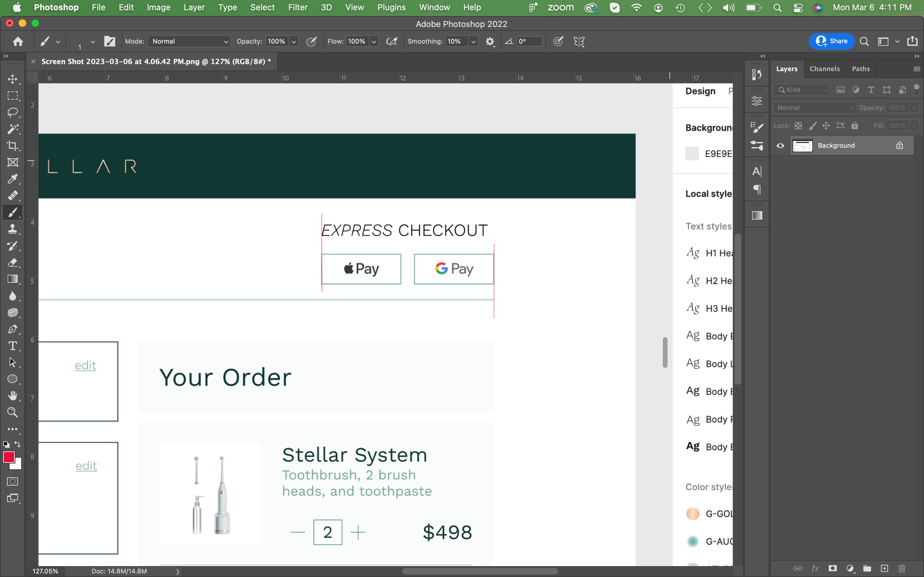Viewport: 924px width, 577px height.
Task: Select the Horizontal Type tool
Action: [x=13, y=346]
